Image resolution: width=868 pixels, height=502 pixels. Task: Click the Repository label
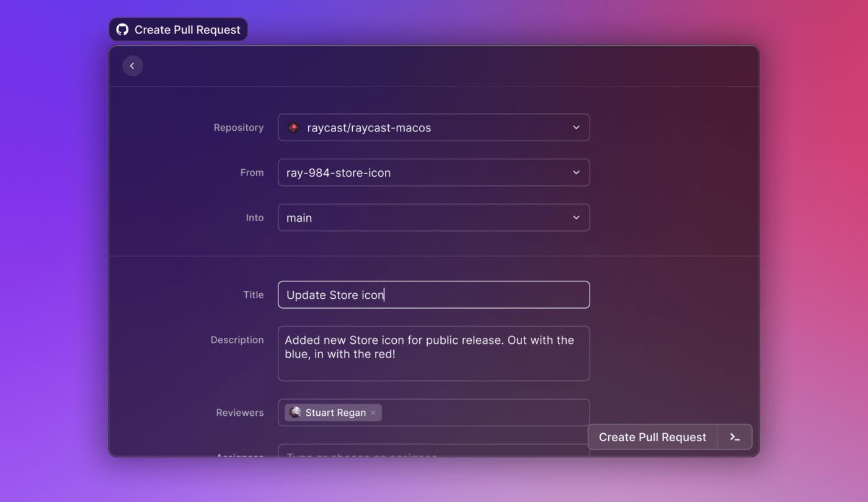point(239,128)
